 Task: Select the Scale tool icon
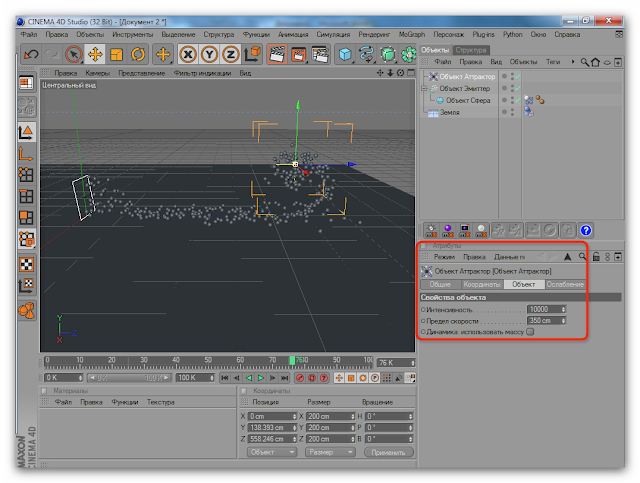click(x=117, y=54)
